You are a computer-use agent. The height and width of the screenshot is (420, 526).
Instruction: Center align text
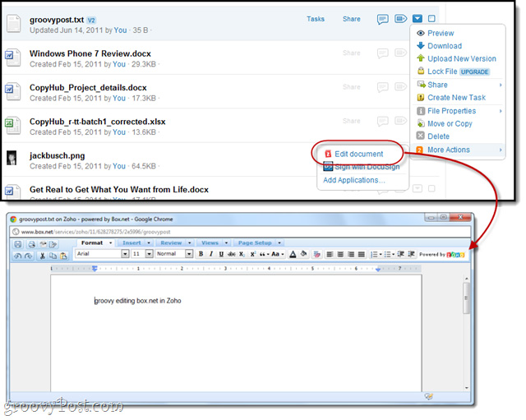(340, 254)
